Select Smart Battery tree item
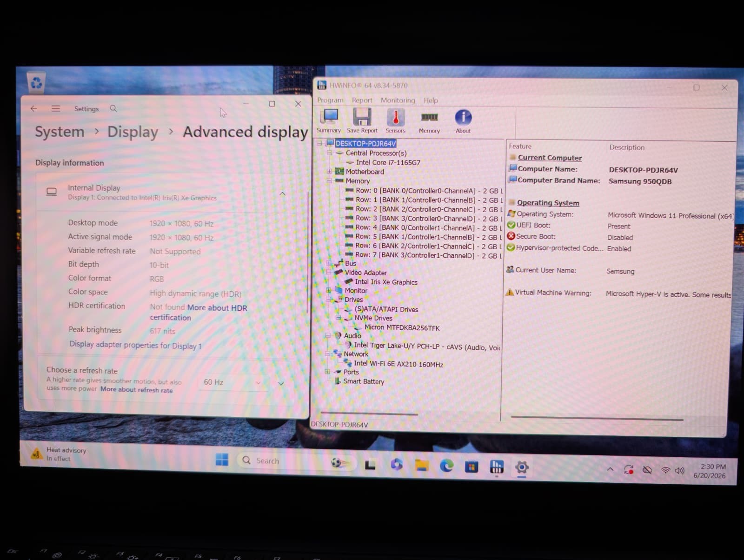The width and height of the screenshot is (744, 560). [364, 381]
